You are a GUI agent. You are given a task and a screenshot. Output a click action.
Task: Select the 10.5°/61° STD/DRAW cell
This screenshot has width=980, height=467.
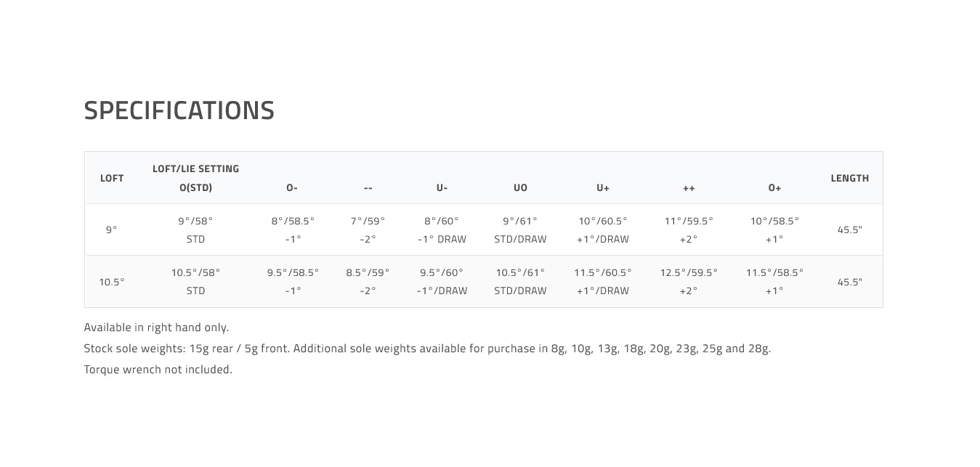[520, 281]
